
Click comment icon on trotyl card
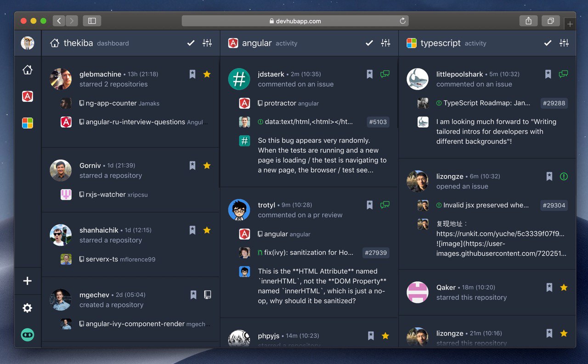point(385,205)
